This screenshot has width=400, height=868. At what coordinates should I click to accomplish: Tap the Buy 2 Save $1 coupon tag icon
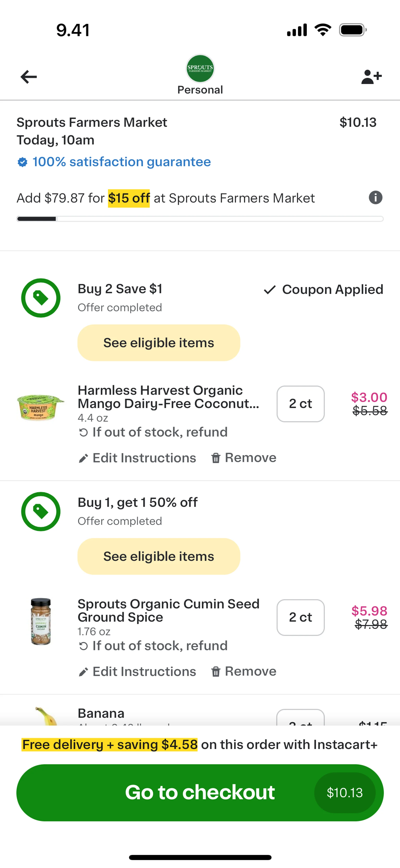click(41, 298)
